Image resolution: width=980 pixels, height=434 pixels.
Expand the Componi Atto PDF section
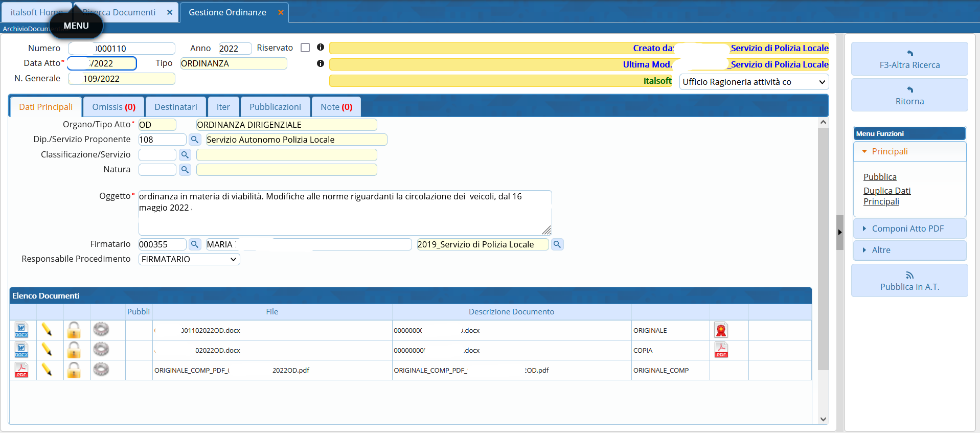pos(907,229)
